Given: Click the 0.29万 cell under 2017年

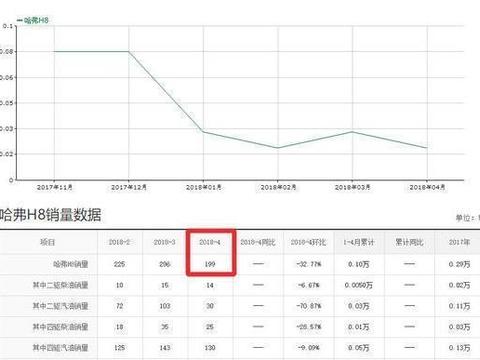Looking at the screenshot, I should (459, 264).
